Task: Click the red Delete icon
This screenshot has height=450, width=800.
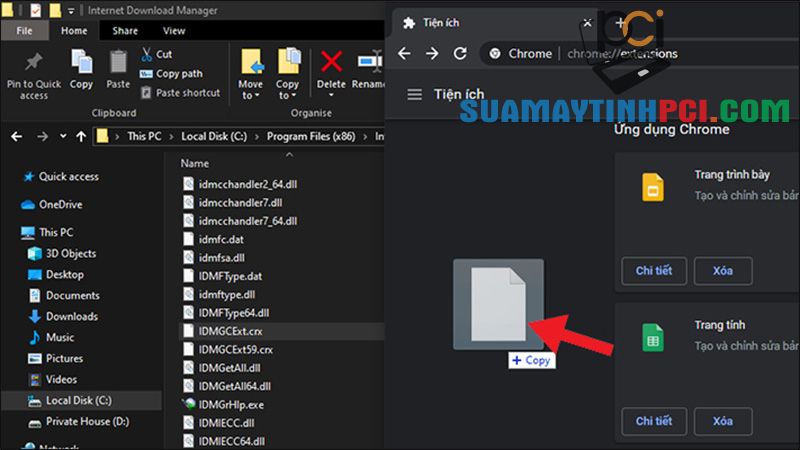Action: point(331,66)
